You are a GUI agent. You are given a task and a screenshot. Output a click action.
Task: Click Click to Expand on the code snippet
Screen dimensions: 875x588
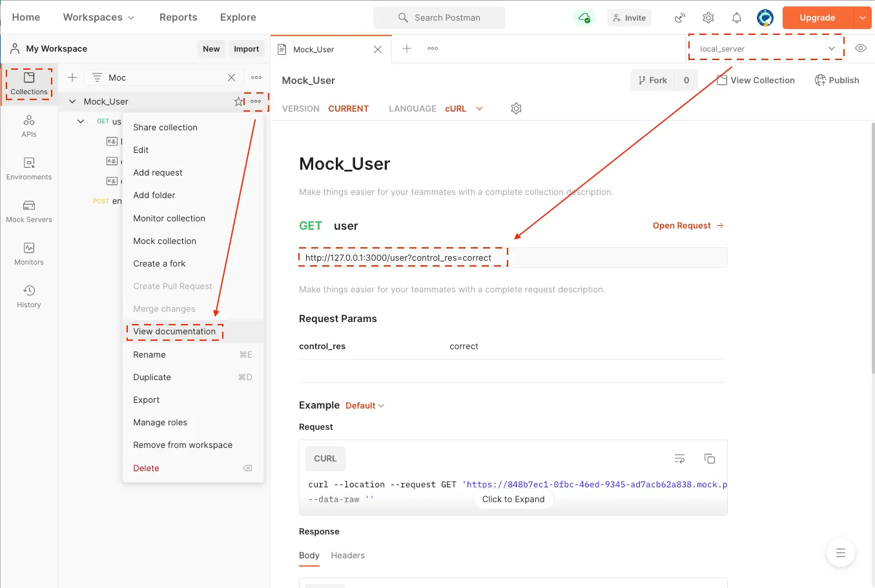point(513,500)
